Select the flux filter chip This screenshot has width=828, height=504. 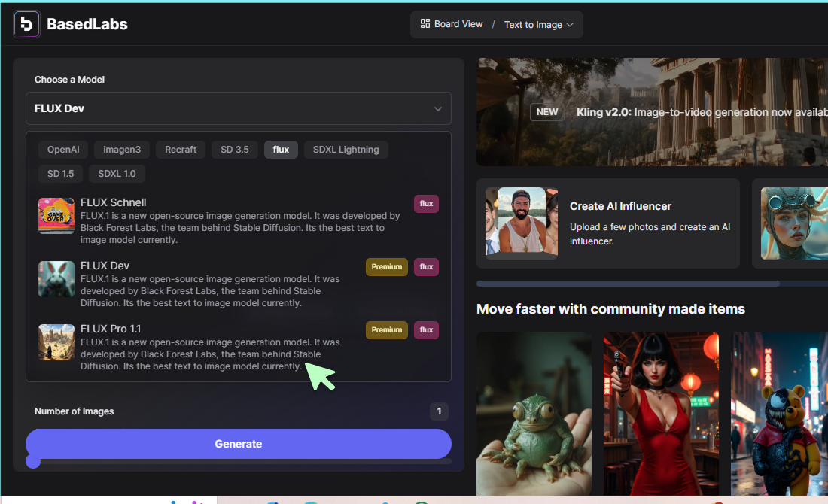click(281, 150)
